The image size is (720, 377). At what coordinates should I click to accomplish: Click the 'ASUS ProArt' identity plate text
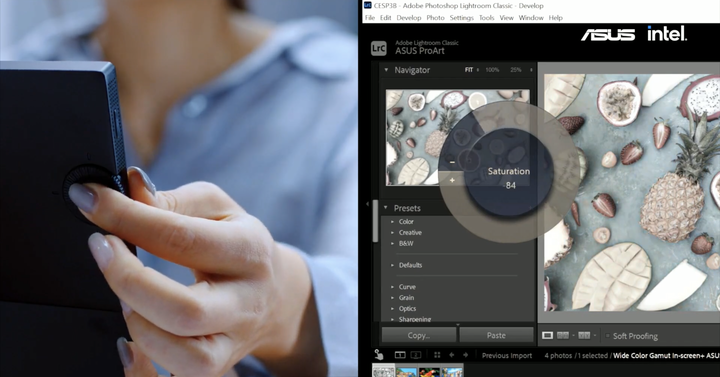coord(420,51)
